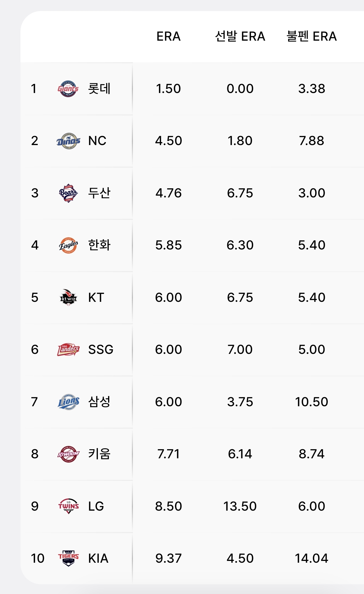Select KIA's 14.04 bullpen ERA cell
Viewport: 364px width, 594px height.
tap(312, 558)
